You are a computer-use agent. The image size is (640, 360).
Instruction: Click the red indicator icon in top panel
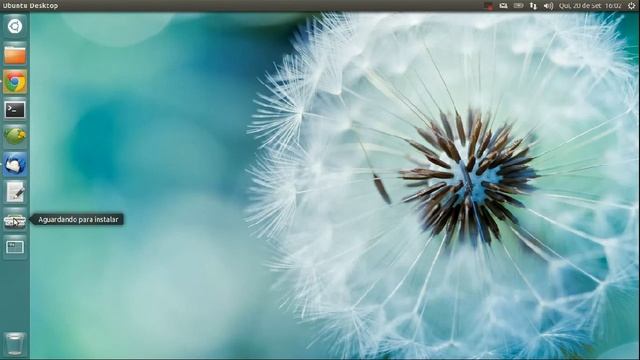point(489,6)
